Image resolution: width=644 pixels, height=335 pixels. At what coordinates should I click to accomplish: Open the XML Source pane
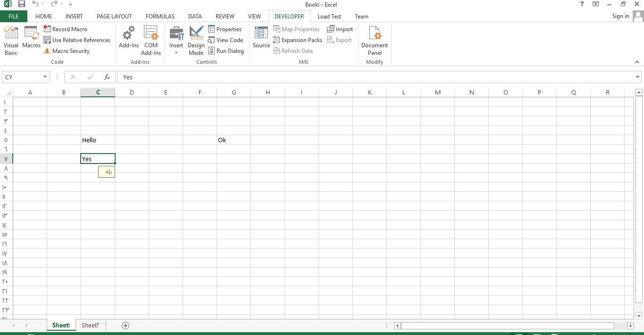tap(261, 38)
